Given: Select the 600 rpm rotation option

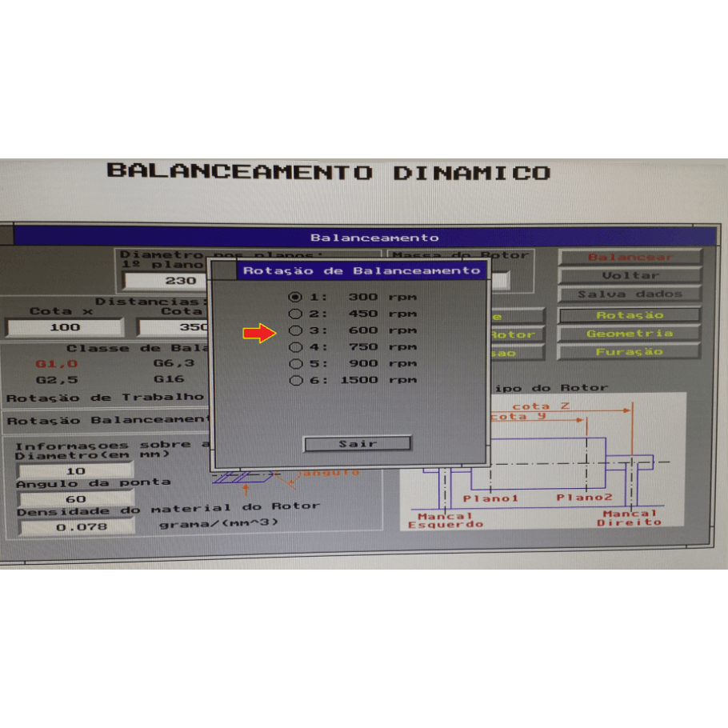Looking at the screenshot, I should click(295, 330).
